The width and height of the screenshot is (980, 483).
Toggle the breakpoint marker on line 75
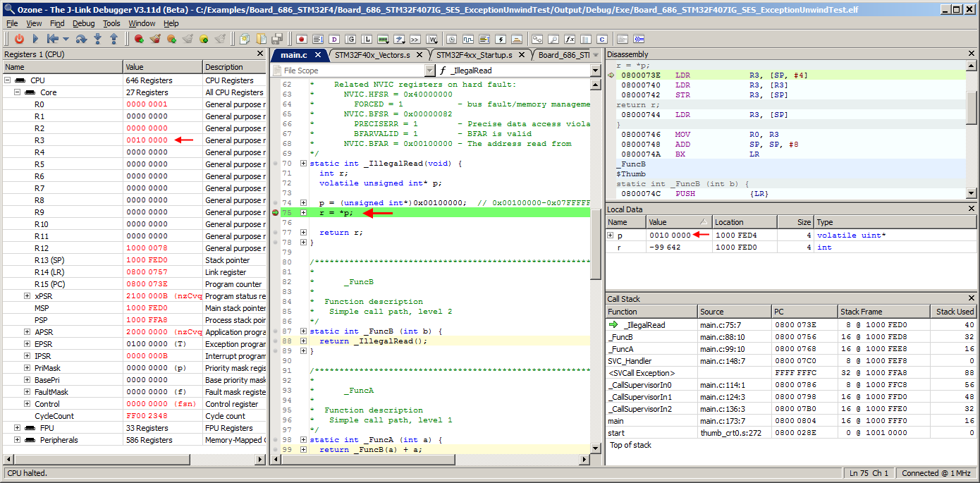276,212
